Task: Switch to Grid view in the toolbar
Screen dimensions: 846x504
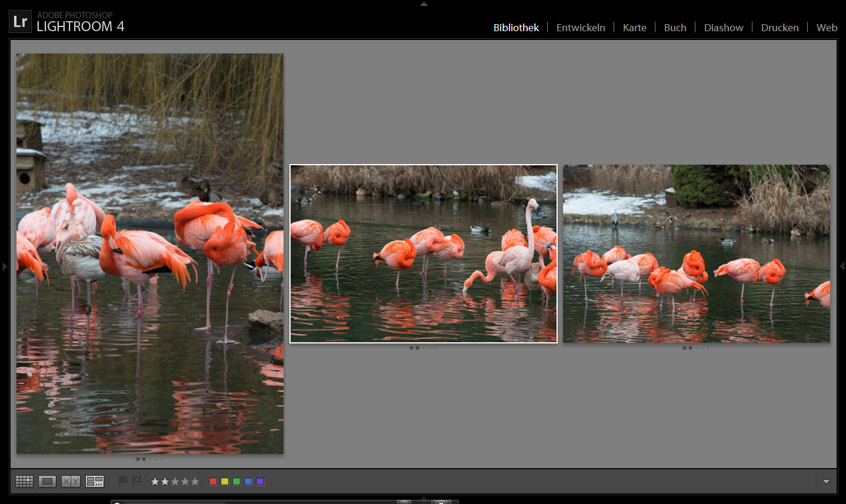Action: coord(24,482)
